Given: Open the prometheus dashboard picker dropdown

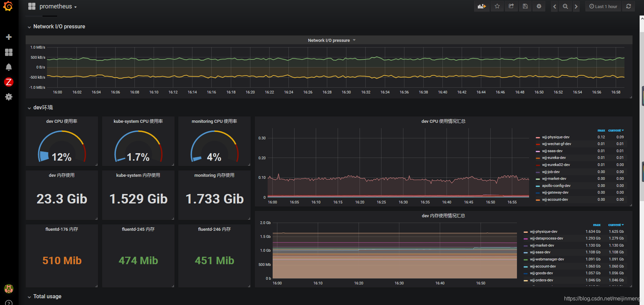Looking at the screenshot, I should (x=58, y=6).
